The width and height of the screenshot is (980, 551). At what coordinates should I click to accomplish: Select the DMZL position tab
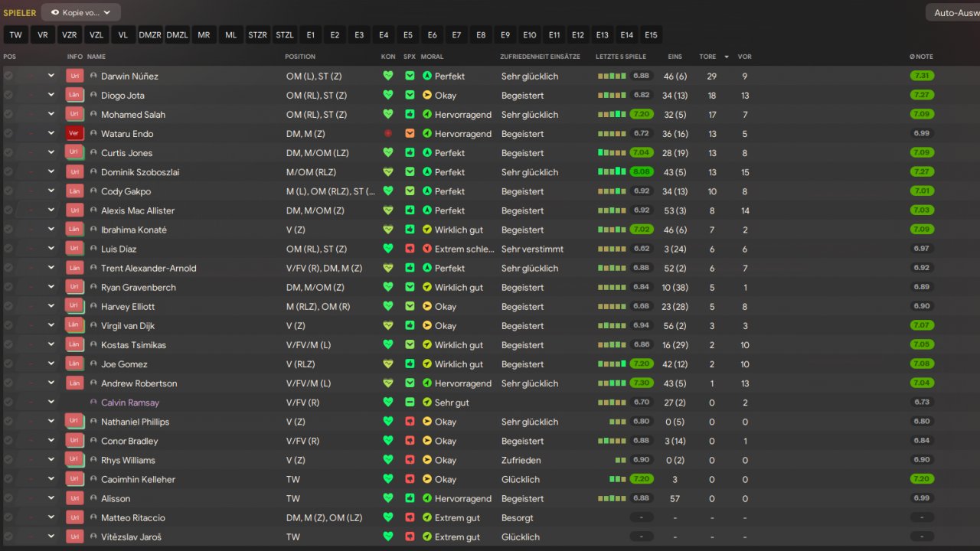click(x=177, y=35)
